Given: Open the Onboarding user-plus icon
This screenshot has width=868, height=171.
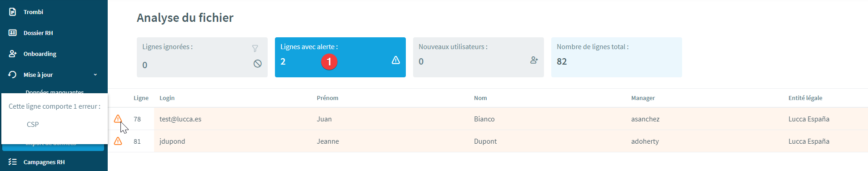Looking at the screenshot, I should (x=13, y=54).
